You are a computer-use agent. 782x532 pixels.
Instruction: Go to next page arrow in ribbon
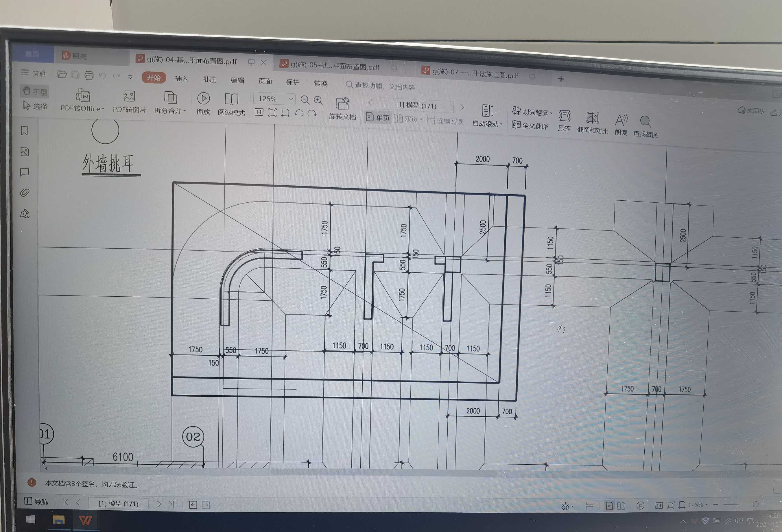[x=462, y=107]
